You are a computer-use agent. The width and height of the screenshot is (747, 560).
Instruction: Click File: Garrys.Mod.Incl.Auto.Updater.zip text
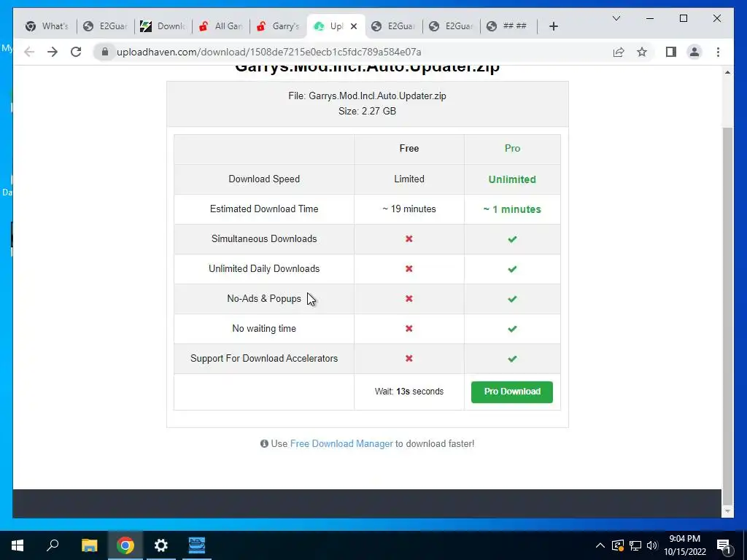(368, 96)
